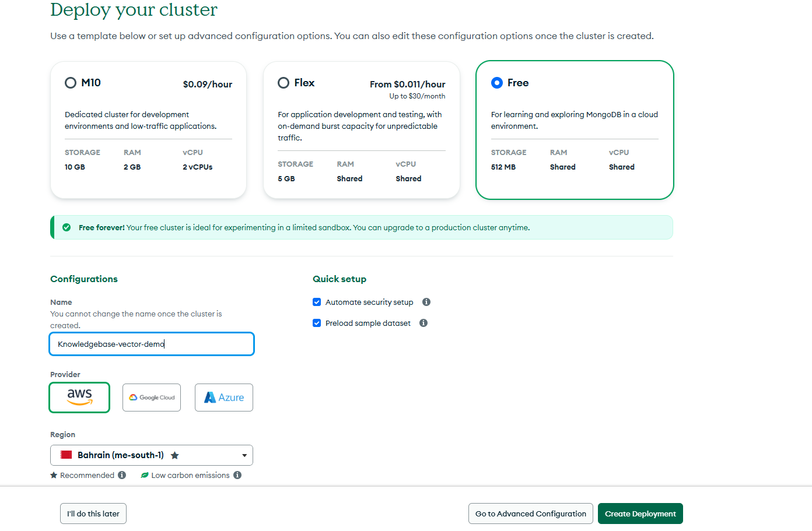Select the Flex cluster radio button

[283, 83]
